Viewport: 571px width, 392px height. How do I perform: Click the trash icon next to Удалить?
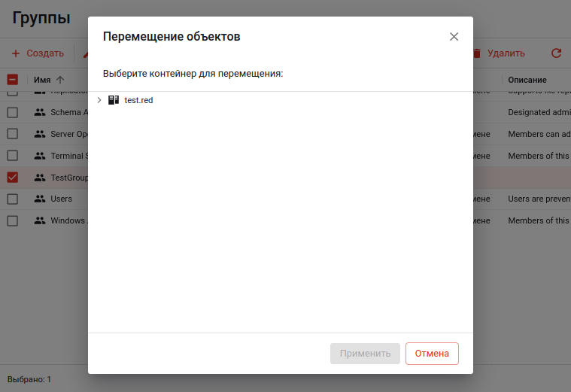coord(476,53)
